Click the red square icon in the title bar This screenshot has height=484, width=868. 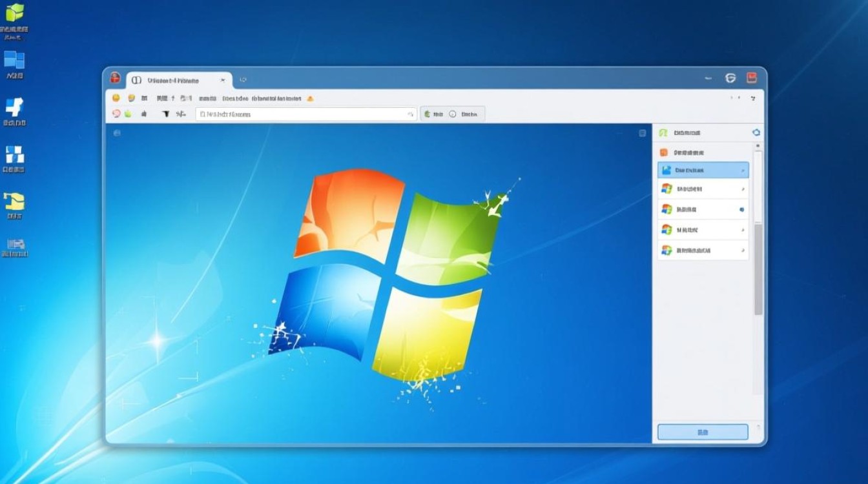[751, 78]
